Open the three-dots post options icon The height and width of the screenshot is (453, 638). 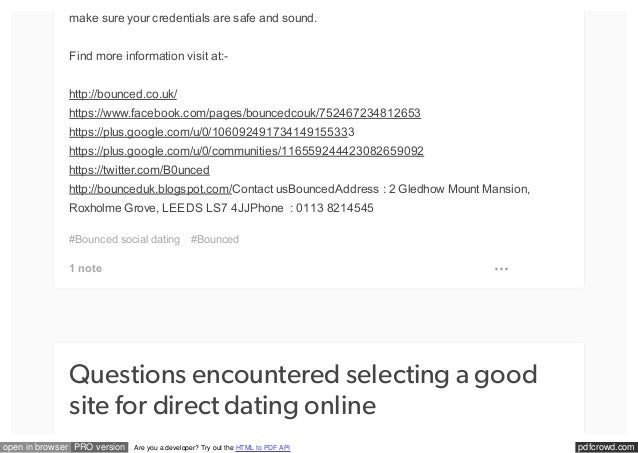point(501,269)
